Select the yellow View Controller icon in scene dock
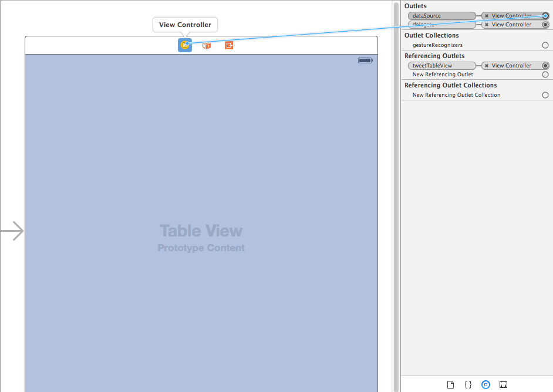The width and height of the screenshot is (553, 392). 184,45
